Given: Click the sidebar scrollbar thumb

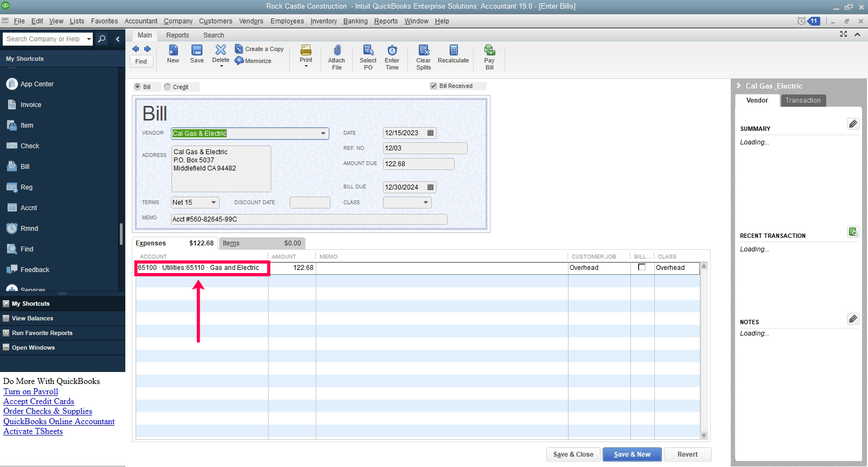Looking at the screenshot, I should click(121, 234).
